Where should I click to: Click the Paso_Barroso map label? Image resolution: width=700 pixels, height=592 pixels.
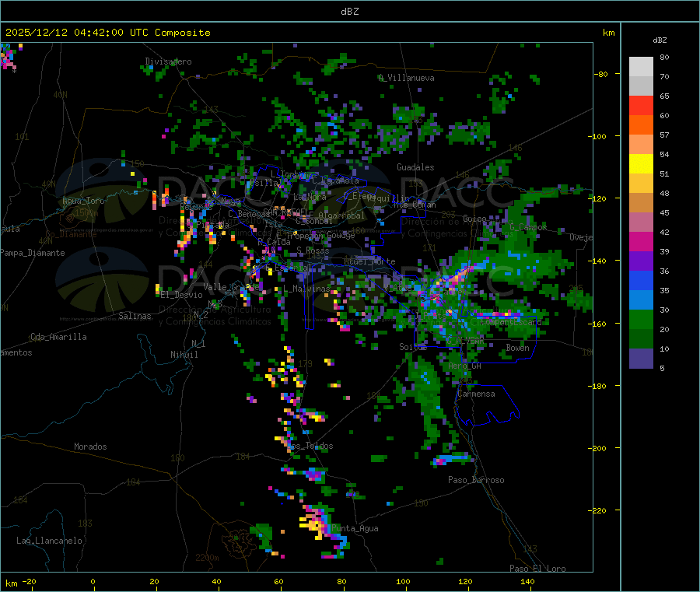476,480
